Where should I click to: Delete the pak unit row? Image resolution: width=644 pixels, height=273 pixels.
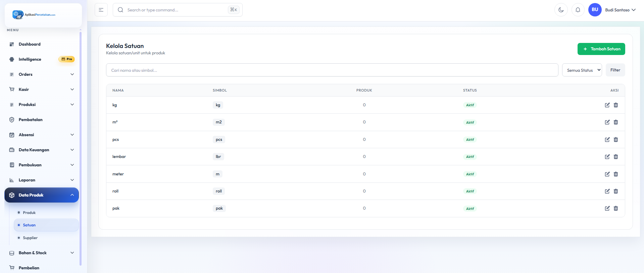[x=616, y=208]
